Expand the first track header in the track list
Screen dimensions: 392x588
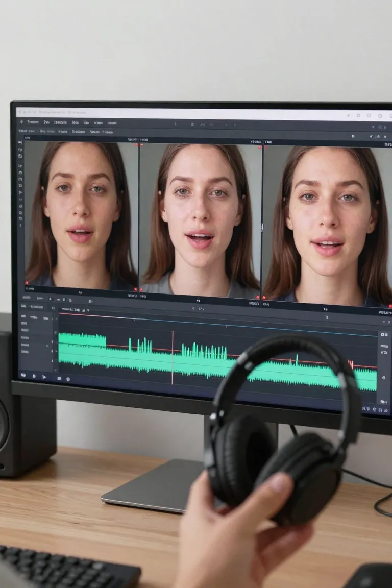click(23, 317)
